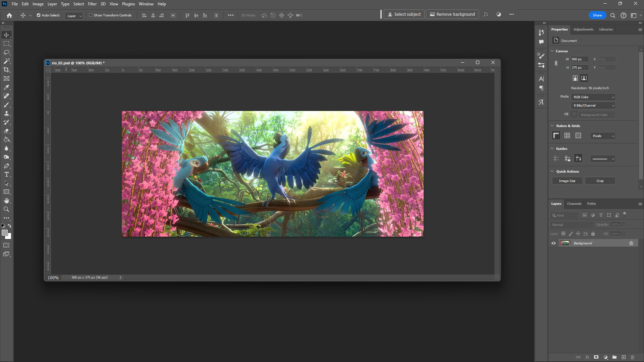Open the RGB Color mode dropdown

coord(593,97)
